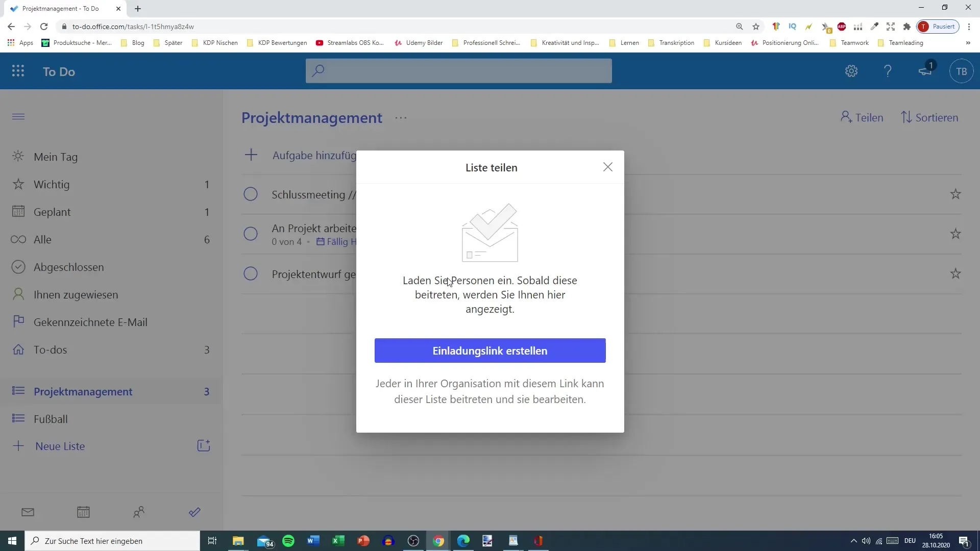Show more bookmarks via double chevron
Image resolution: width=980 pixels, height=551 pixels.
point(968,43)
